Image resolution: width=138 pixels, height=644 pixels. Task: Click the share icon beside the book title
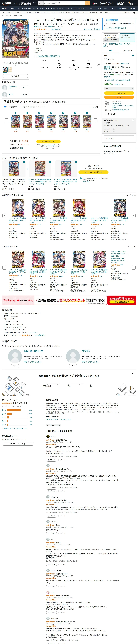click(98, 20)
